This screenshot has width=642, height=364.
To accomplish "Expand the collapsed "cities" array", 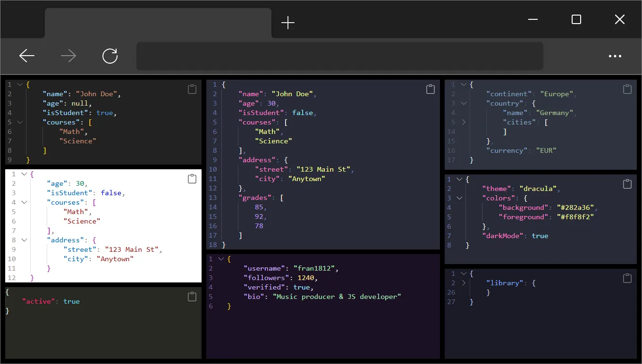I will 464,122.
